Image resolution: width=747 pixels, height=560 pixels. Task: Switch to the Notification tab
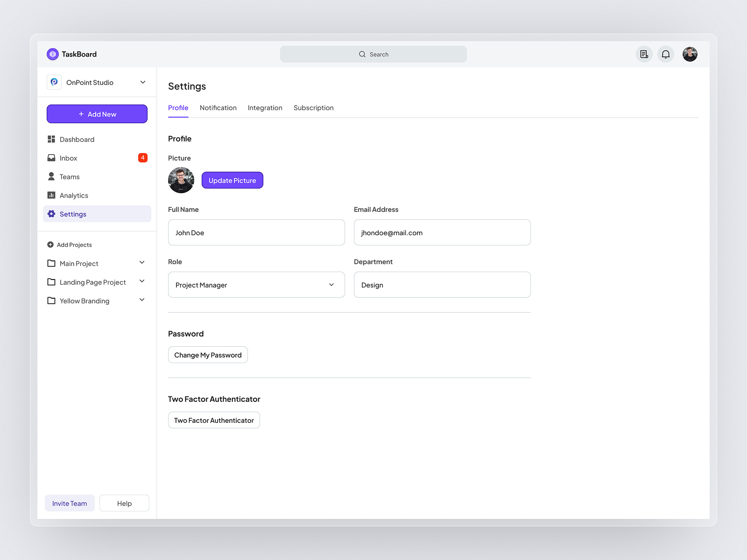coord(218,108)
